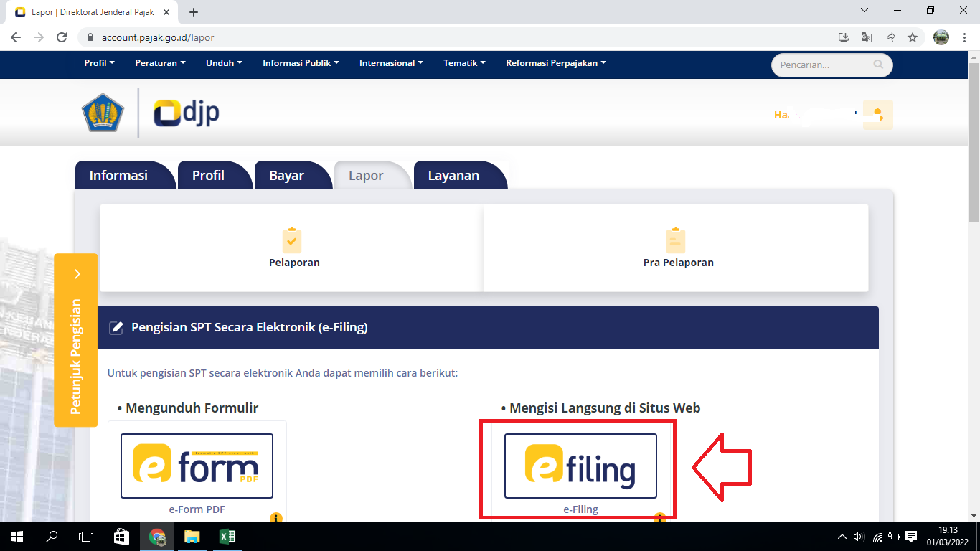Open File Explorer from the taskbar
Image resolution: width=980 pixels, height=551 pixels.
tap(192, 537)
